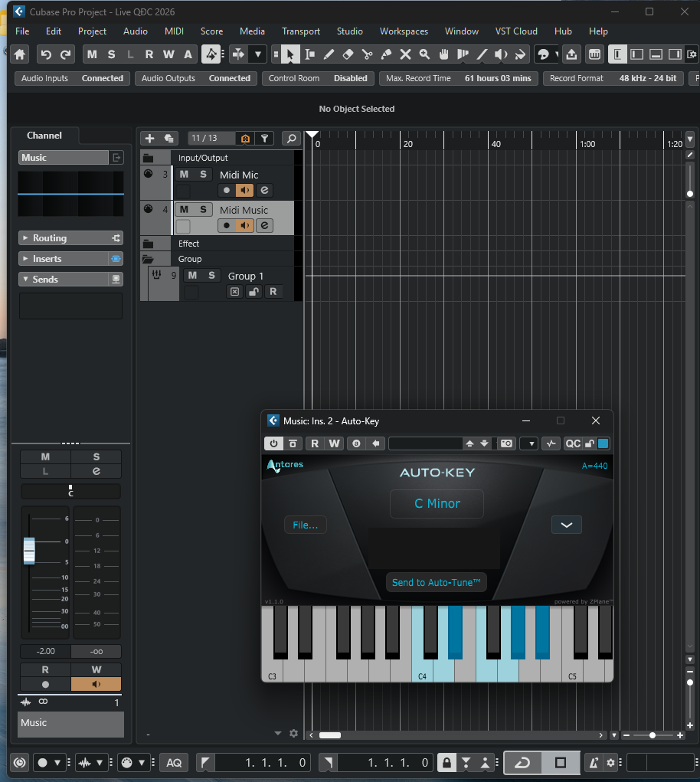This screenshot has height=782, width=700.
Task: Toggle the cycle loop button in transport
Action: point(522,763)
